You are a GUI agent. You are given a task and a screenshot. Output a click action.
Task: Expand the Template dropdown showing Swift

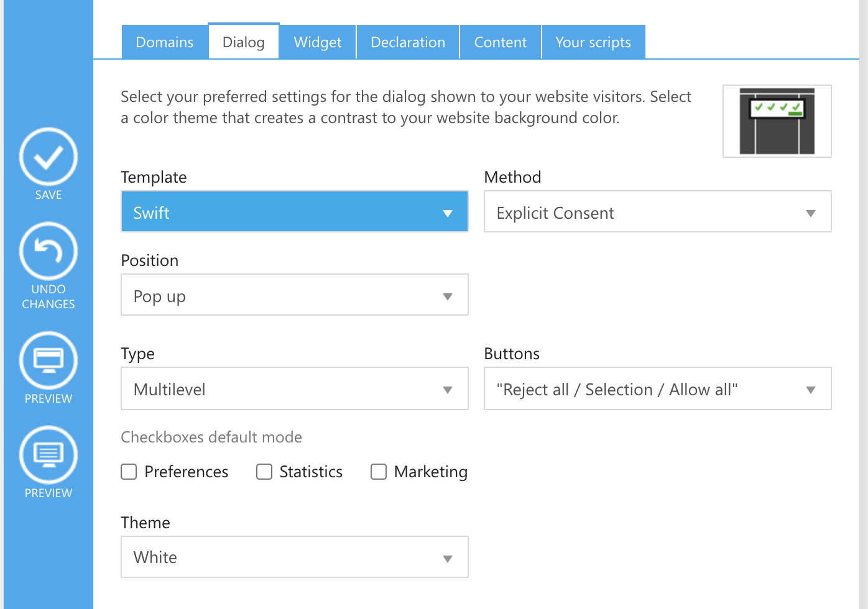tap(294, 212)
